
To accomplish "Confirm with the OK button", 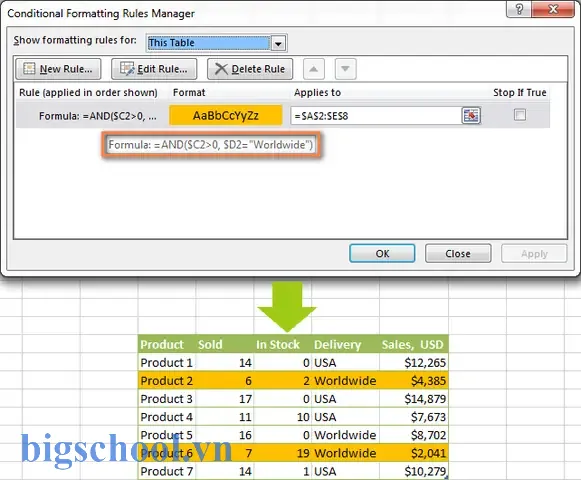I will (382, 254).
